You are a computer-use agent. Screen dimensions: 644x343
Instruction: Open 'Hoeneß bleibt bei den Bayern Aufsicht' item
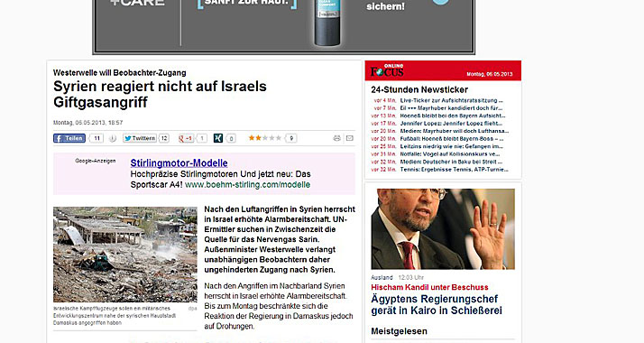(453, 116)
